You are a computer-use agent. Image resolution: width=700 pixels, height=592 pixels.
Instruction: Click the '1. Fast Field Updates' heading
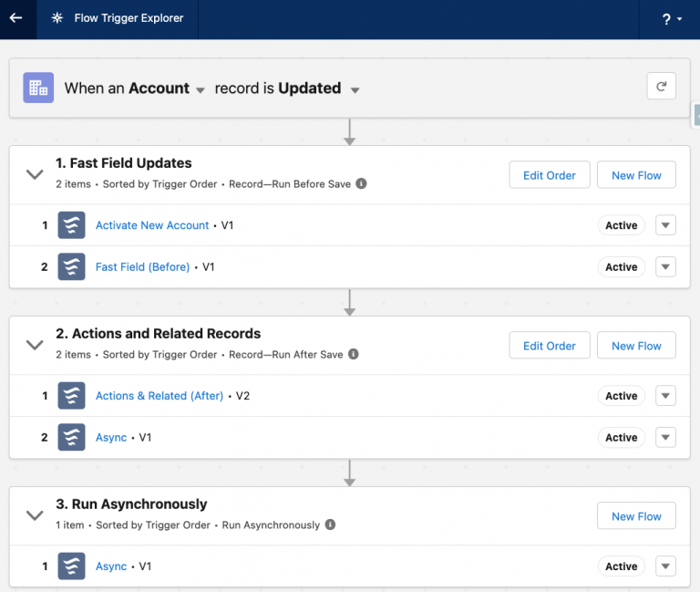[124, 163]
